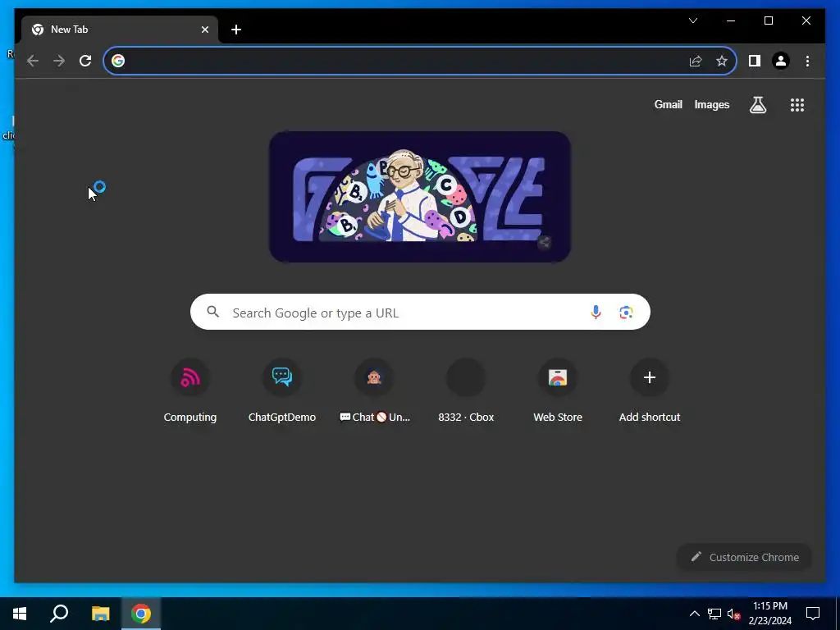840x630 pixels.
Task: Close the New Tab tab
Action: 204,30
